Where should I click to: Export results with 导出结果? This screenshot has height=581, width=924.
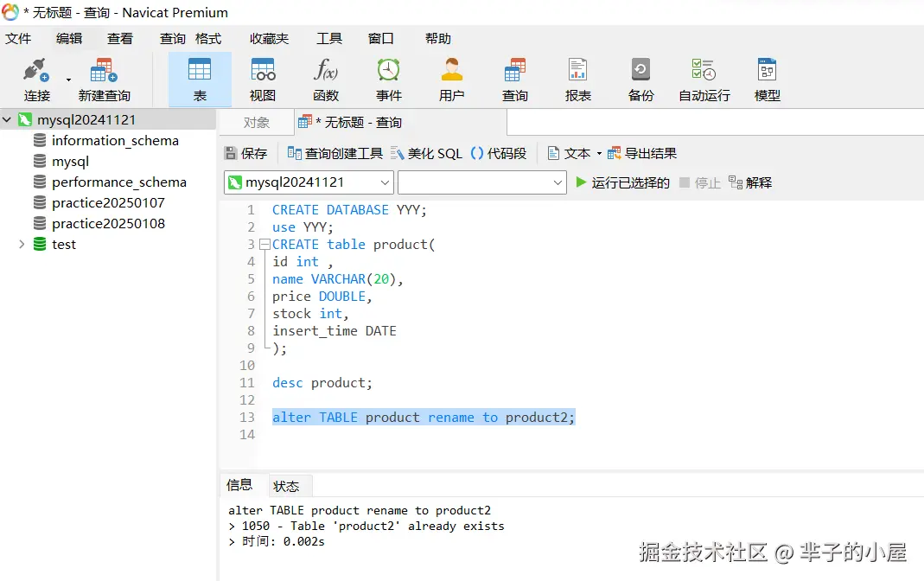point(642,154)
